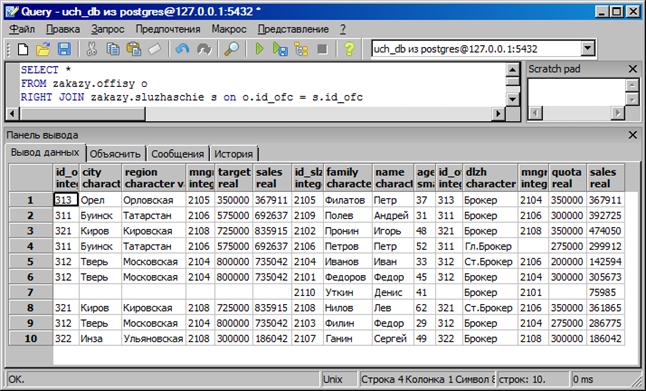Click inside the Scratch pad text area

click(577, 91)
